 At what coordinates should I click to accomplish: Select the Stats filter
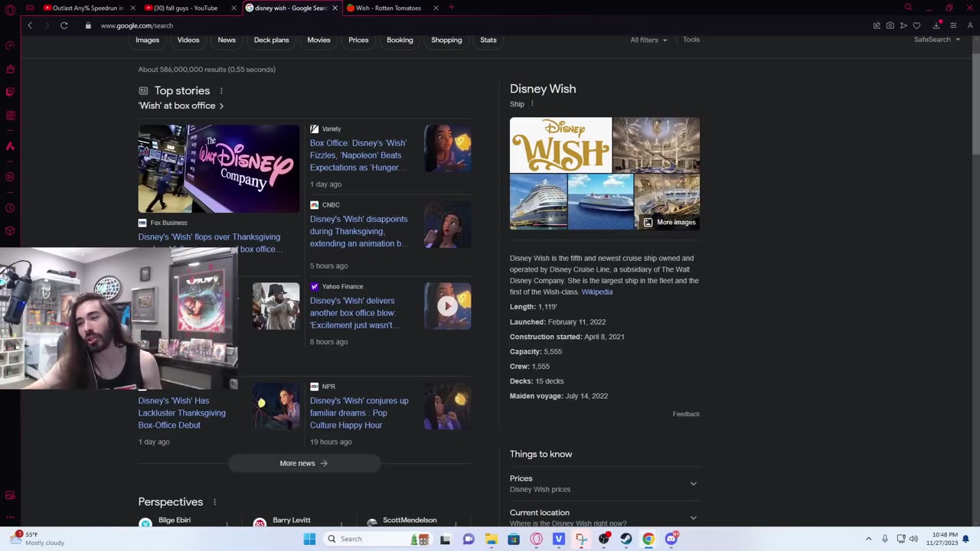pos(488,40)
